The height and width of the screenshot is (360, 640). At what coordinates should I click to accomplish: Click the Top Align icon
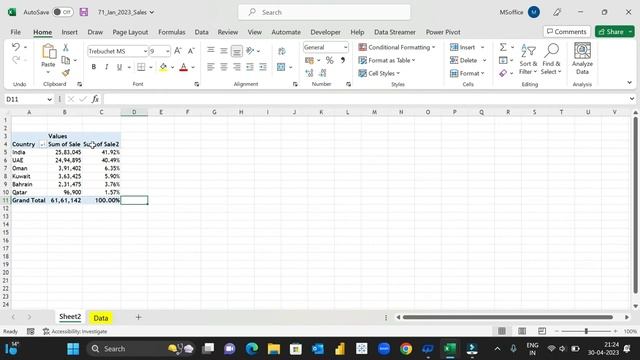pos(211,50)
